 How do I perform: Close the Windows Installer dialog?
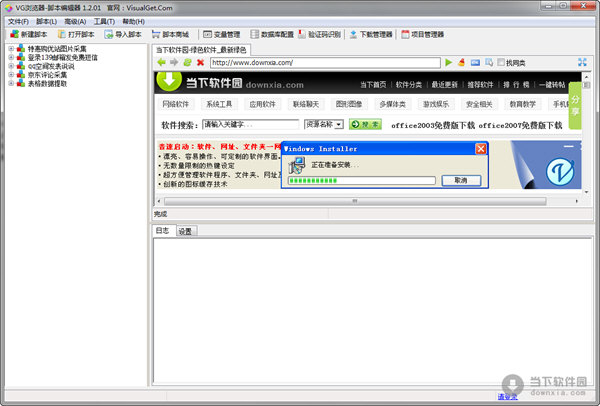(x=481, y=148)
